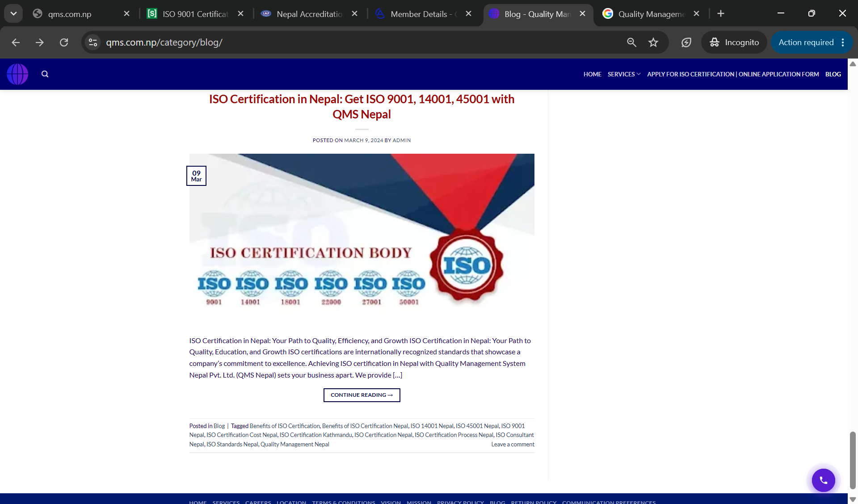Open the ADMIN author link
The image size is (858, 504).
coord(401,140)
